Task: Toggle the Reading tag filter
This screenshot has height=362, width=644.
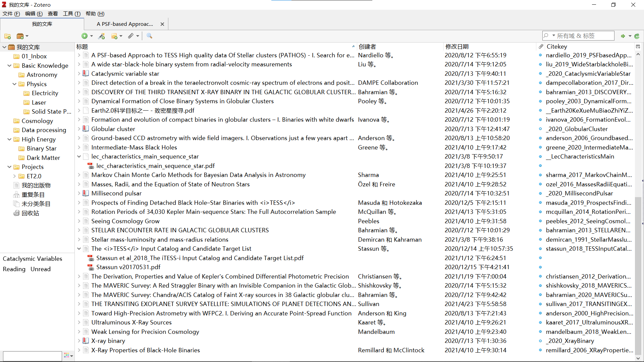Action: pos(14,269)
